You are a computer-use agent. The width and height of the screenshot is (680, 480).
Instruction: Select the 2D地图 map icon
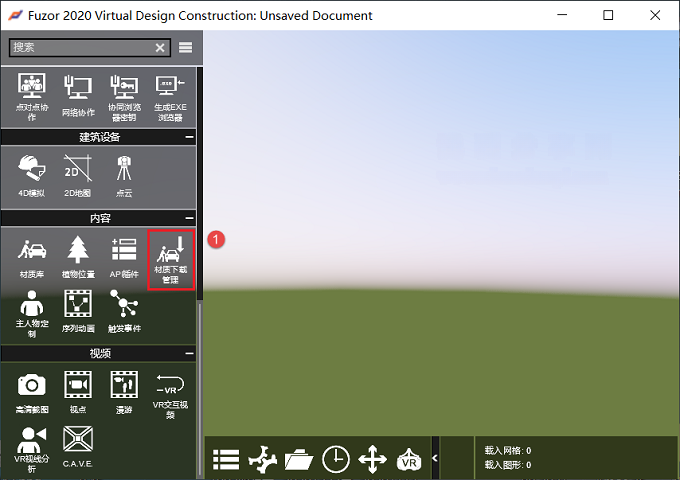tap(78, 175)
